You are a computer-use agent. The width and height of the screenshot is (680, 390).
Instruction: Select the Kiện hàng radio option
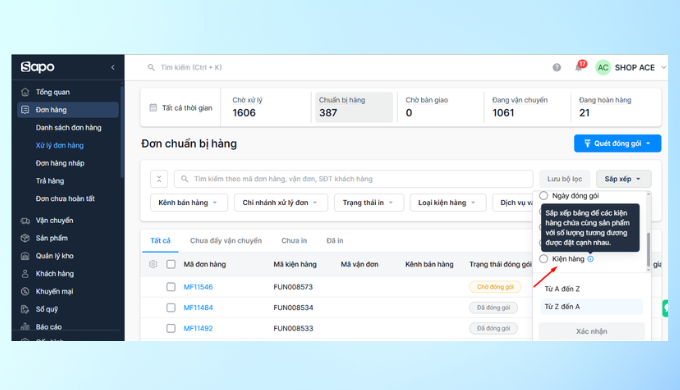(543, 259)
